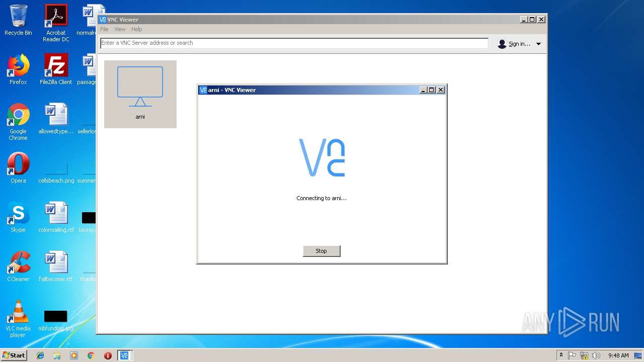The image size is (644, 362).
Task: Maximize the main VNC Viewer window
Action: tap(532, 20)
